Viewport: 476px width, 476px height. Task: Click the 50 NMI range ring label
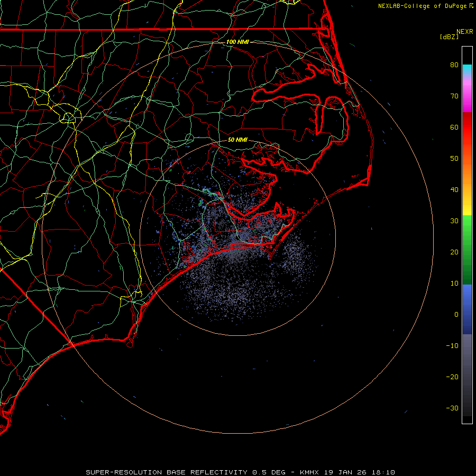tap(237, 140)
